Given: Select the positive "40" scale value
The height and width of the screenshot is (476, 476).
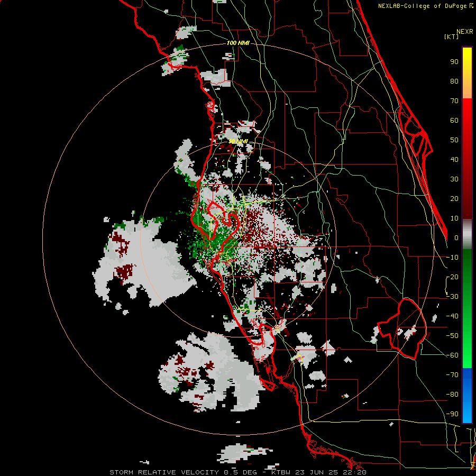Looking at the screenshot, I should (x=454, y=160).
